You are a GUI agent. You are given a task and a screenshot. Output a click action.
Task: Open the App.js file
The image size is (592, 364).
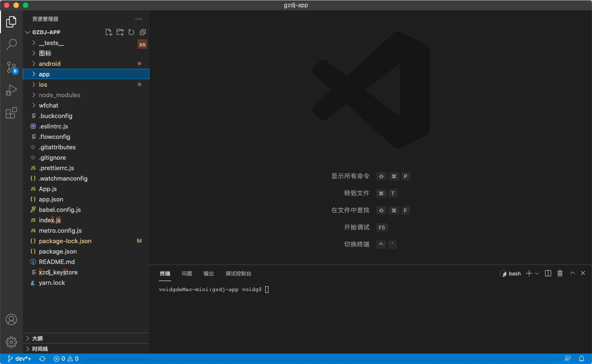click(x=86, y=189)
